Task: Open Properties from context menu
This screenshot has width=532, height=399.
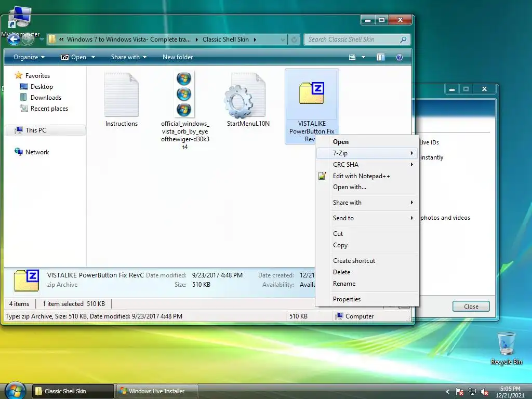Action: click(367, 299)
